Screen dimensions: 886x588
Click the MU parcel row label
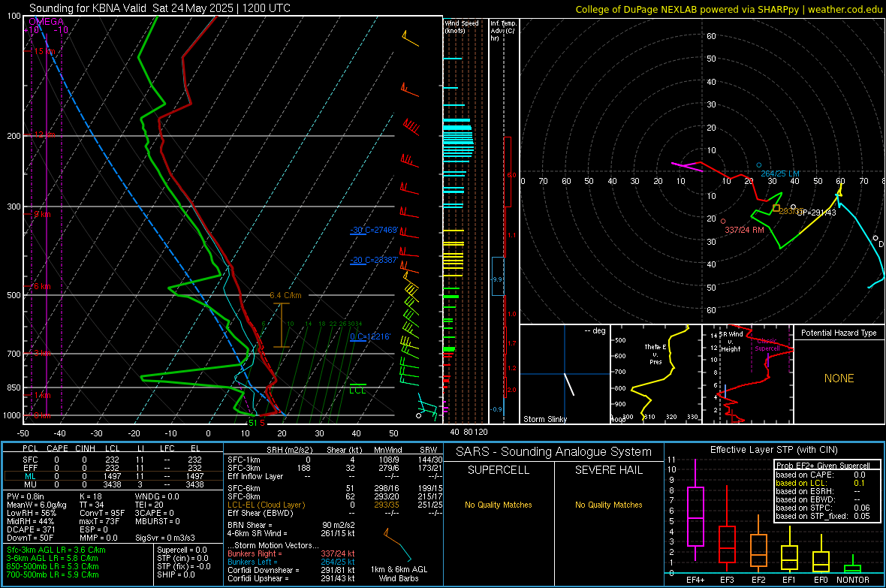pos(30,484)
